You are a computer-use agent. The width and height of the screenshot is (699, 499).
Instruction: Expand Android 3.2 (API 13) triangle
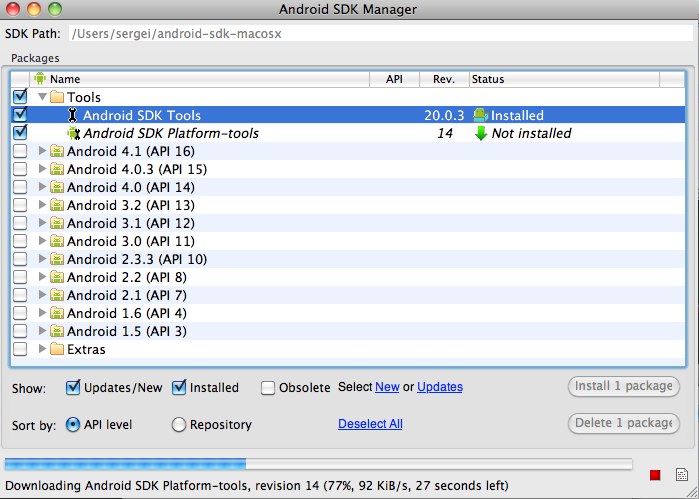click(x=42, y=205)
